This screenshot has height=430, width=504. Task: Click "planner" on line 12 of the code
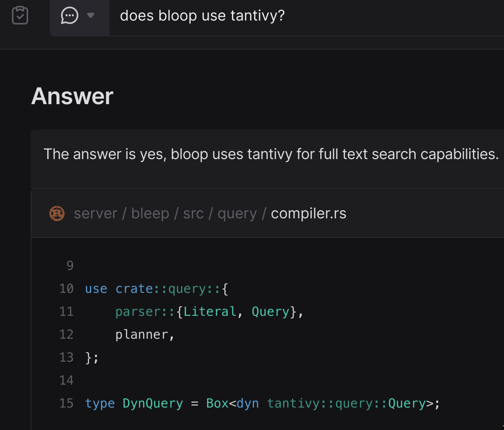tap(142, 334)
